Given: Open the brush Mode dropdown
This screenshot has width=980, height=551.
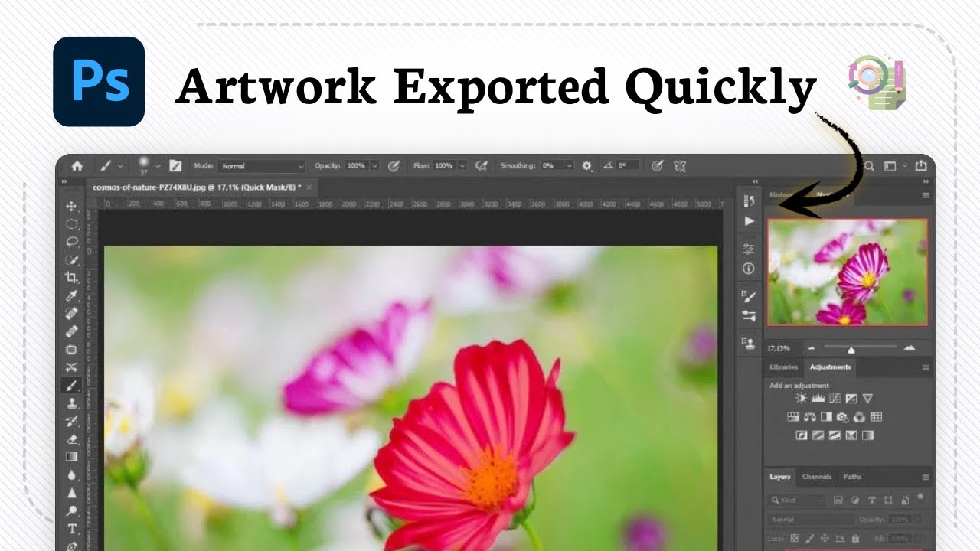Looking at the screenshot, I should pyautogui.click(x=262, y=165).
